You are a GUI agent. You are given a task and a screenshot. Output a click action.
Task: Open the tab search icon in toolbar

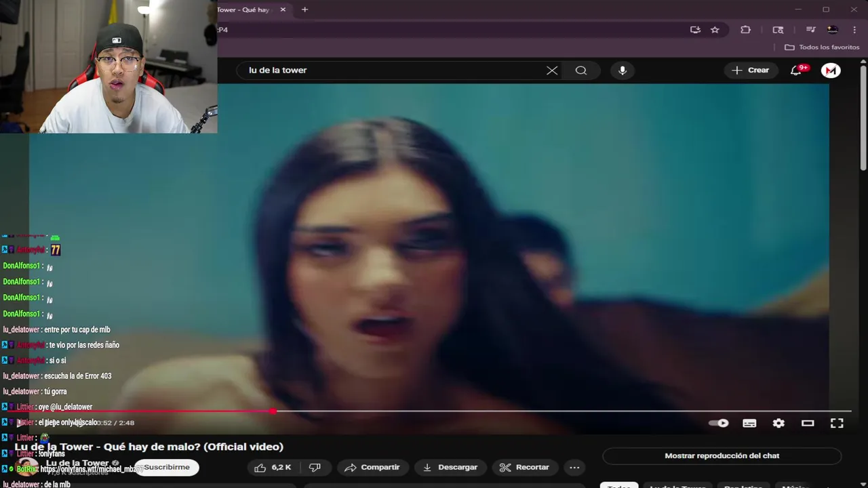[778, 30]
